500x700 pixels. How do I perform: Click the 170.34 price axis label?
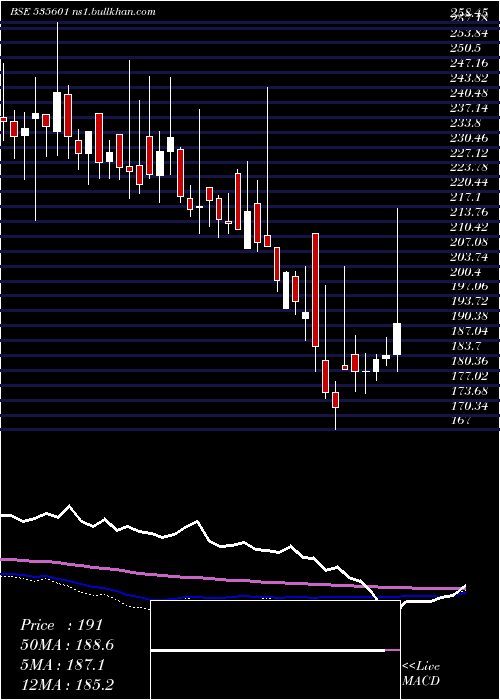coord(468,405)
